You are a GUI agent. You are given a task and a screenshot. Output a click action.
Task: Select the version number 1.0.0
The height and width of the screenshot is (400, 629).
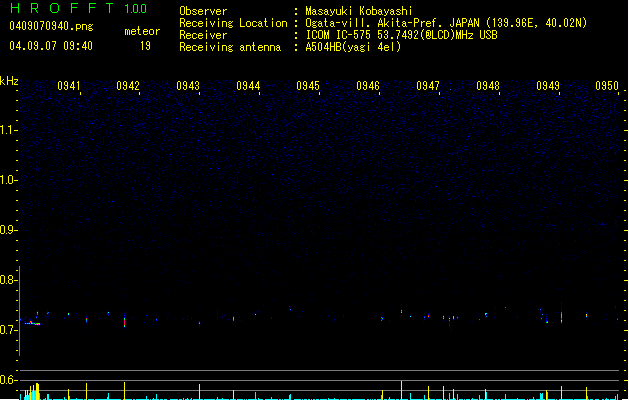click(x=135, y=9)
